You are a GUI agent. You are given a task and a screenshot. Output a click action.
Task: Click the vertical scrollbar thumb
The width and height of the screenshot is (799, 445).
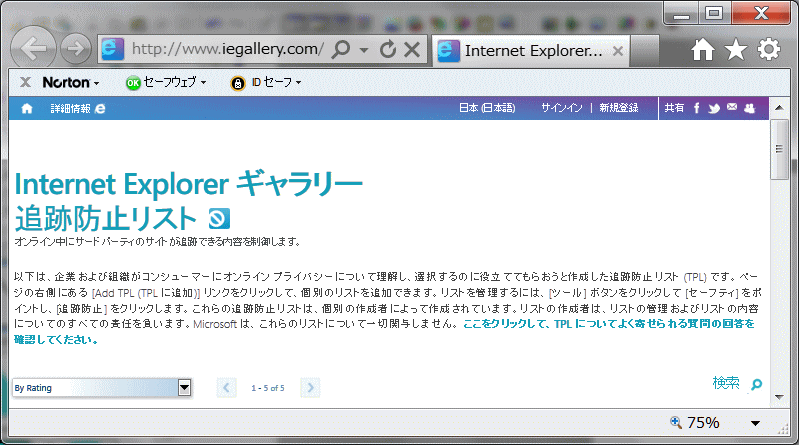coord(779,149)
